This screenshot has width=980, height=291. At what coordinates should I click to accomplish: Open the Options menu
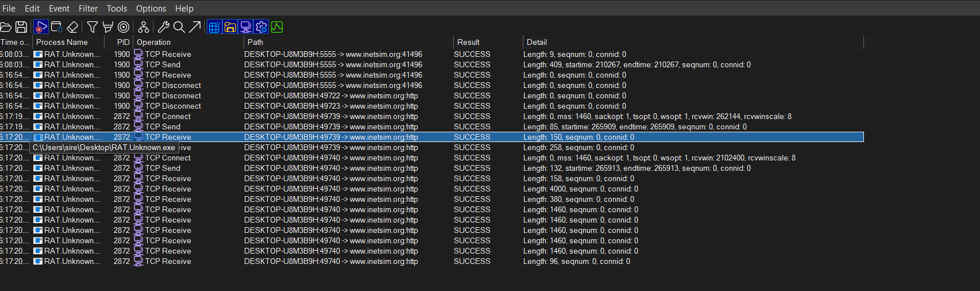(151, 9)
